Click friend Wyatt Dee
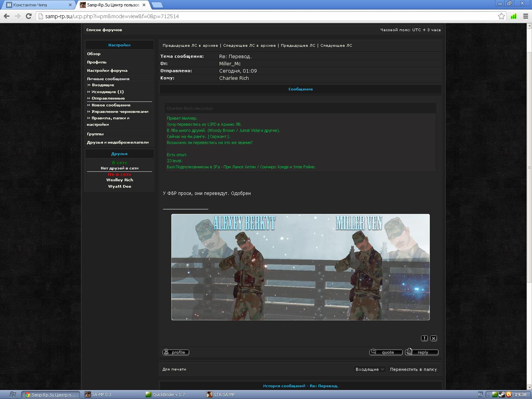The height and width of the screenshot is (399, 532). [120, 186]
